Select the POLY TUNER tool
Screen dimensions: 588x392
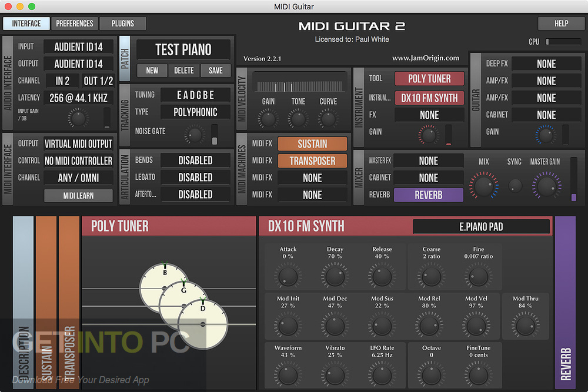click(429, 79)
